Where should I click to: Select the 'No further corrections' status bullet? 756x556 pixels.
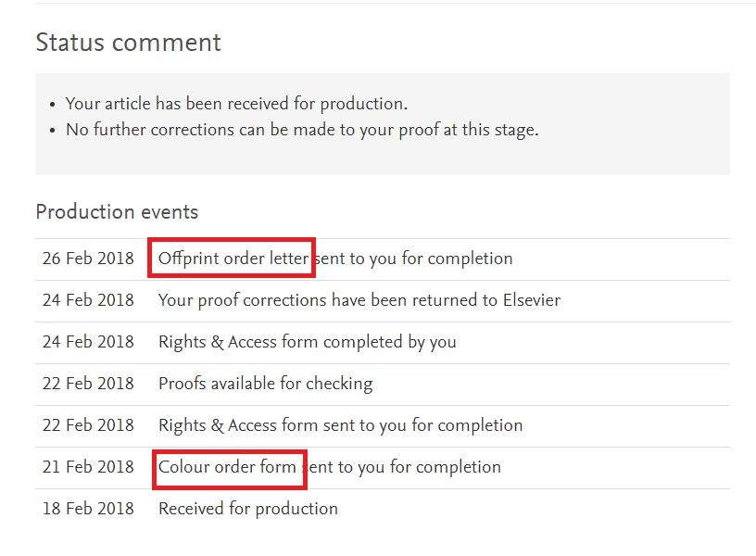[302, 130]
